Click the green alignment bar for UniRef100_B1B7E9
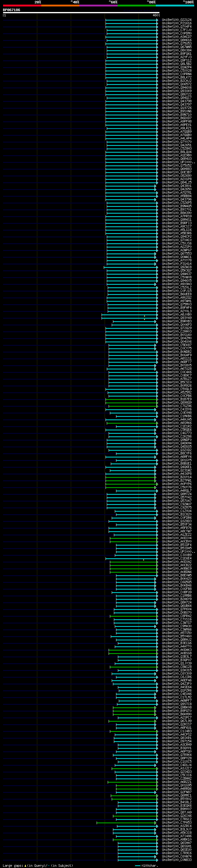 132,399
